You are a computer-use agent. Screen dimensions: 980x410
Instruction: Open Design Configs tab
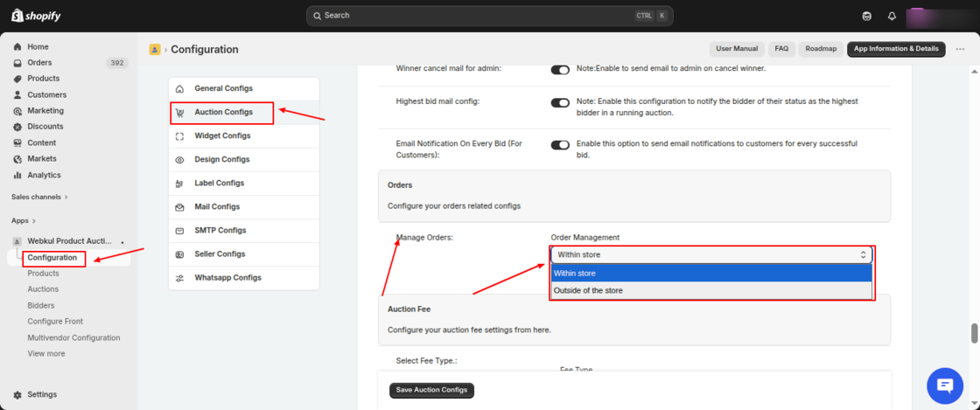(244, 160)
